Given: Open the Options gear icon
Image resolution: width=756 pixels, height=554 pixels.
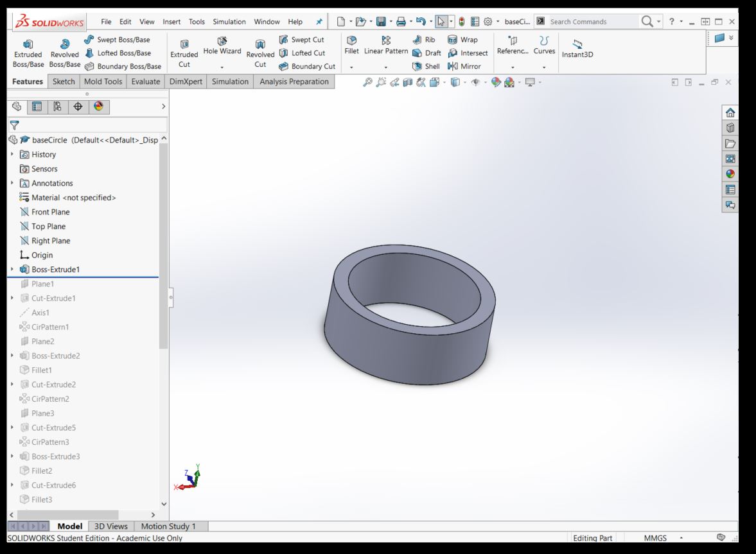Looking at the screenshot, I should tap(488, 22).
